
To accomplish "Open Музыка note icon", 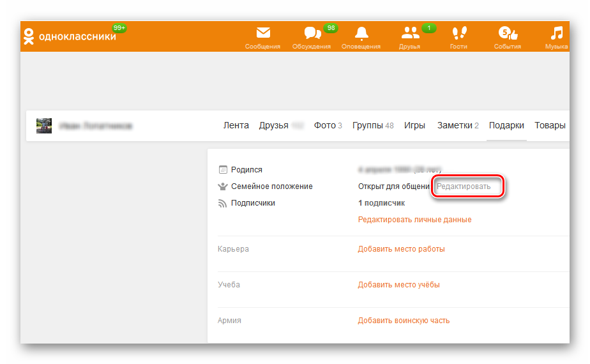I will pyautogui.click(x=557, y=33).
